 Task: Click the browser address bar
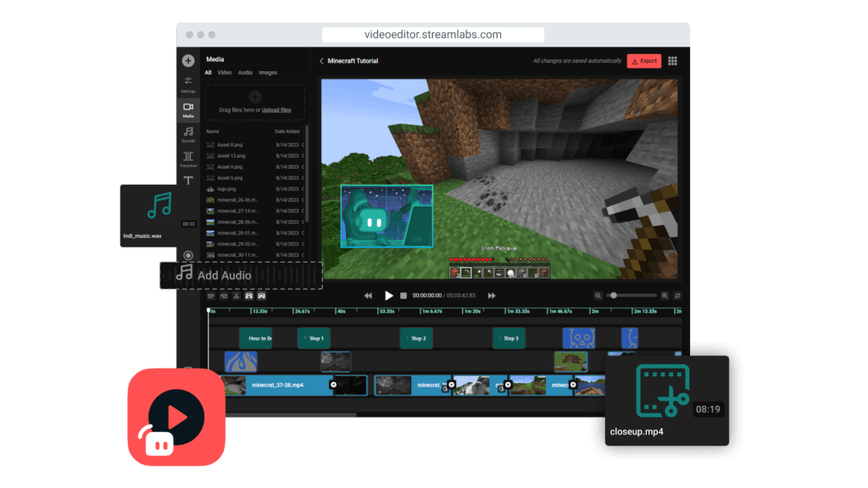tap(433, 34)
